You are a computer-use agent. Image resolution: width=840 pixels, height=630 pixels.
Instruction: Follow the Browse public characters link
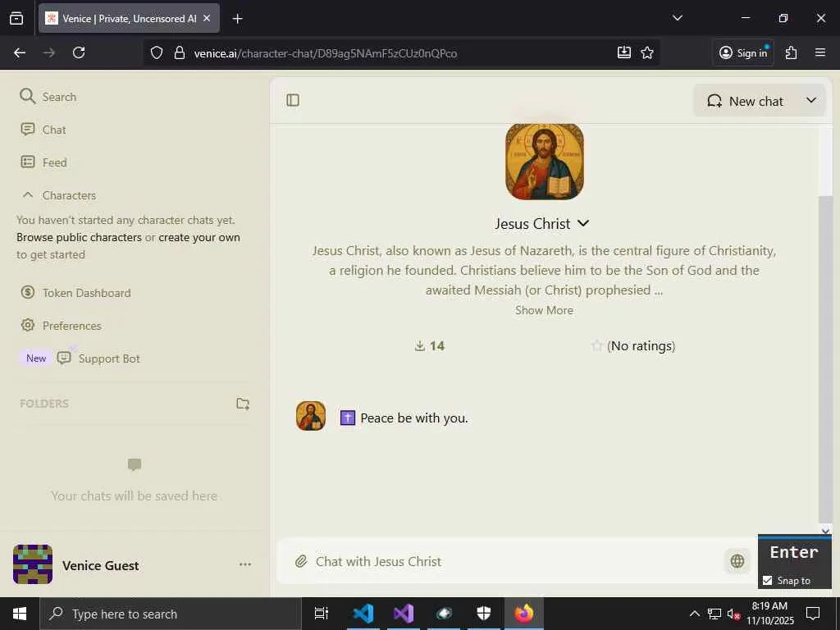tap(79, 237)
